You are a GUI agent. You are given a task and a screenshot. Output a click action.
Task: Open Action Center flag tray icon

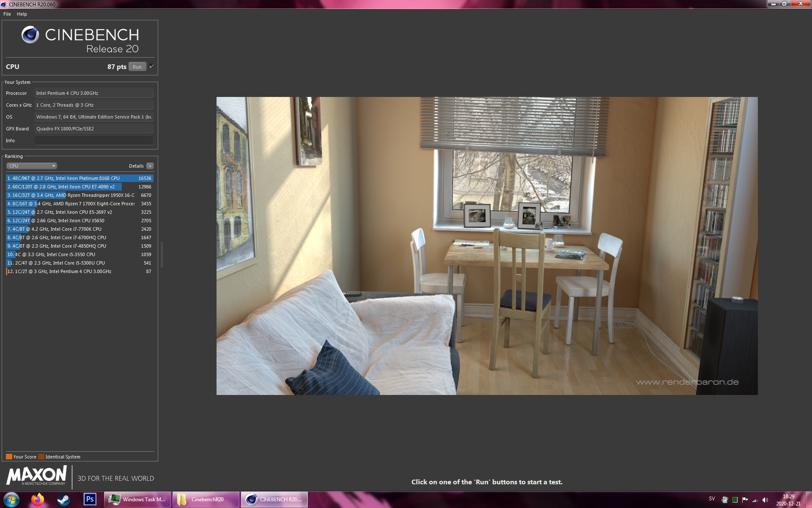point(745,500)
